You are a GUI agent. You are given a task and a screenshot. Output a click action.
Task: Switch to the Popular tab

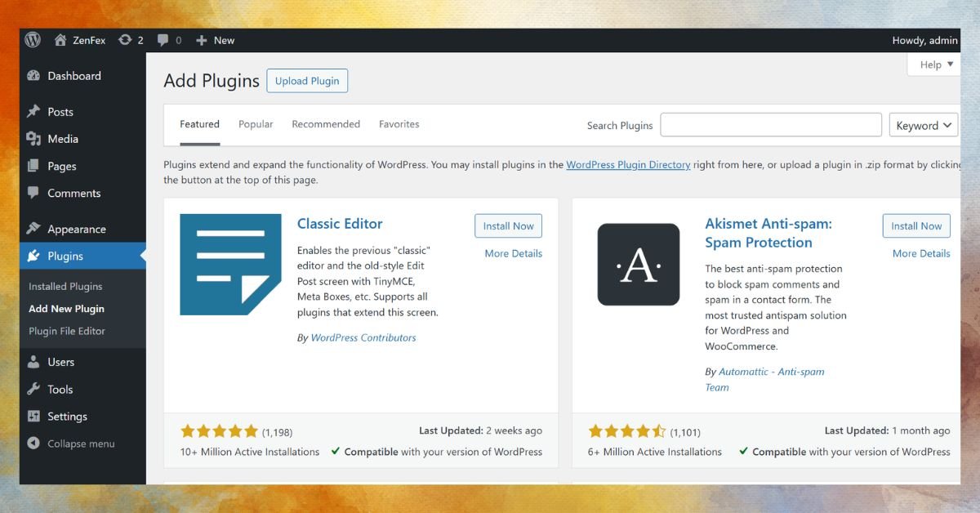tap(256, 124)
